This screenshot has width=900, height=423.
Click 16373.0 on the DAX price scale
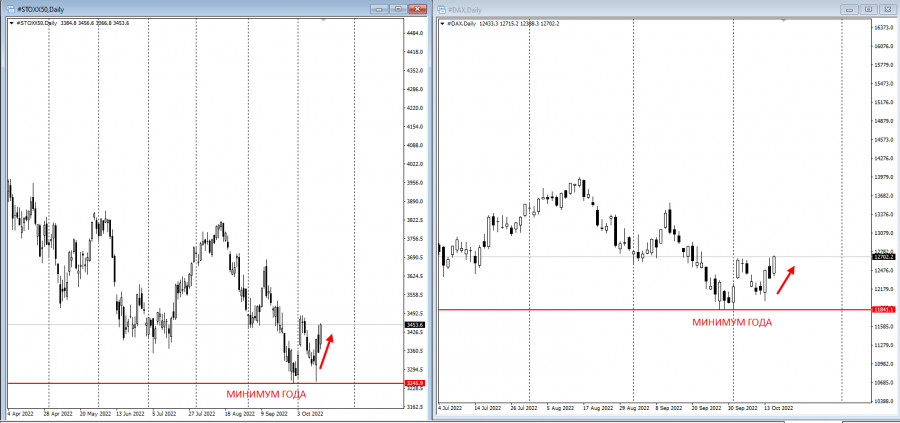(885, 28)
